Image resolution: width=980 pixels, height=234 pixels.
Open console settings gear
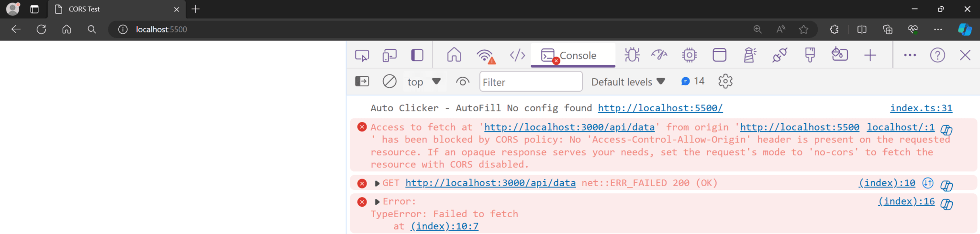[725, 82]
